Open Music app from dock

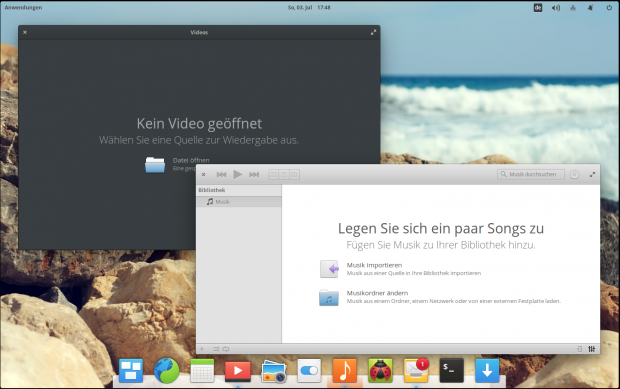pos(345,371)
